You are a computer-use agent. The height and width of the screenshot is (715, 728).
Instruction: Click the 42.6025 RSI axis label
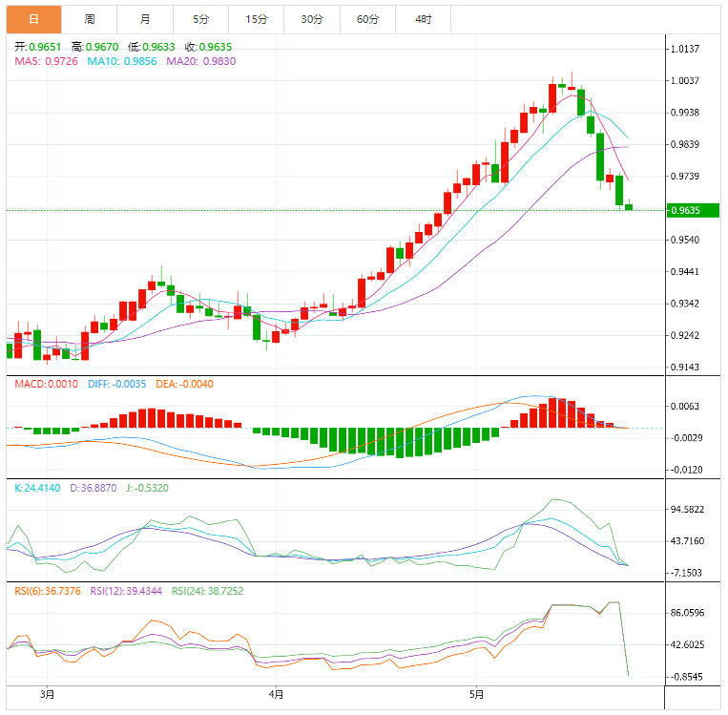point(688,645)
